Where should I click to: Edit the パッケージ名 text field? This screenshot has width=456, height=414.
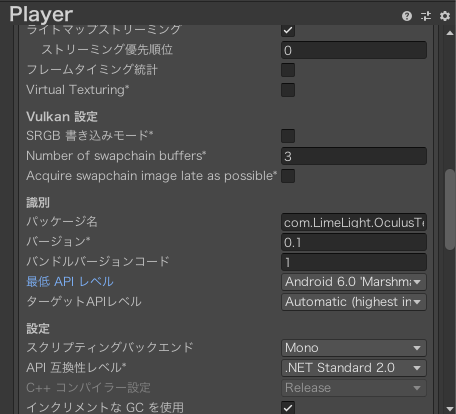pyautogui.click(x=354, y=222)
